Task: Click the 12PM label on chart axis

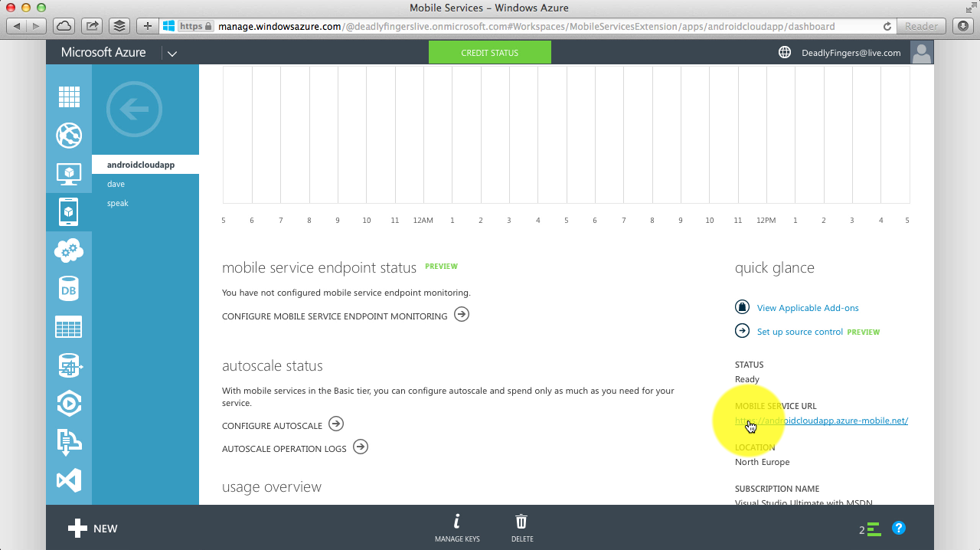Action: point(766,221)
